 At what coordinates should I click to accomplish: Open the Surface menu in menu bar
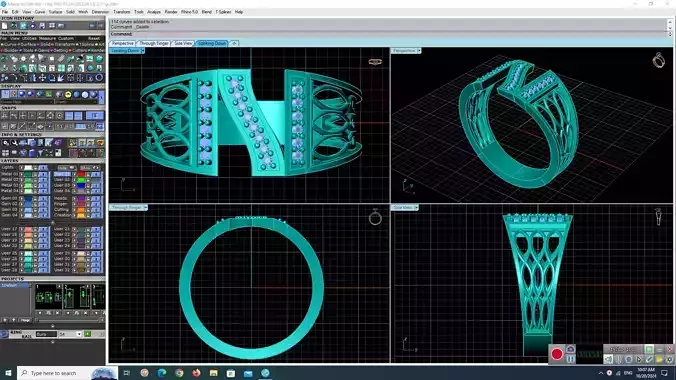click(55, 12)
